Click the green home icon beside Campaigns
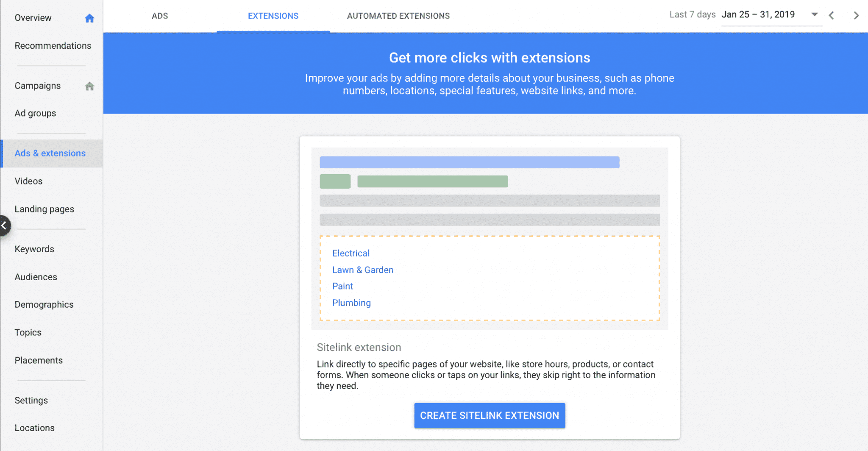The height and width of the screenshot is (451, 868). (x=89, y=86)
